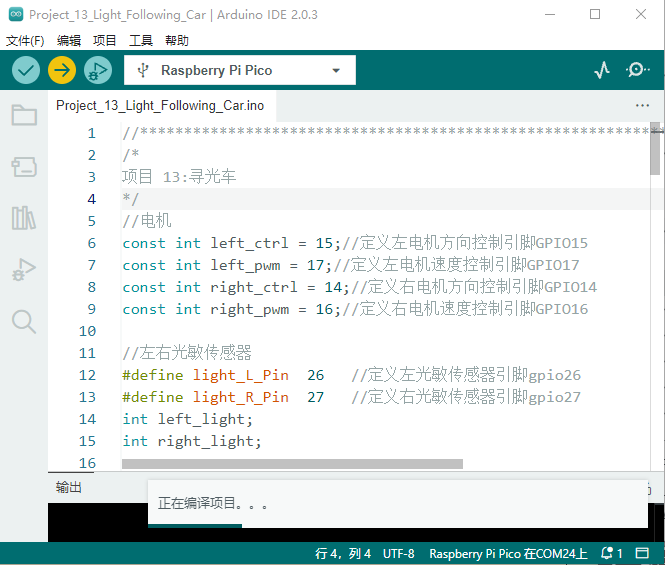Open the Library Manager sidebar icon

(x=24, y=218)
